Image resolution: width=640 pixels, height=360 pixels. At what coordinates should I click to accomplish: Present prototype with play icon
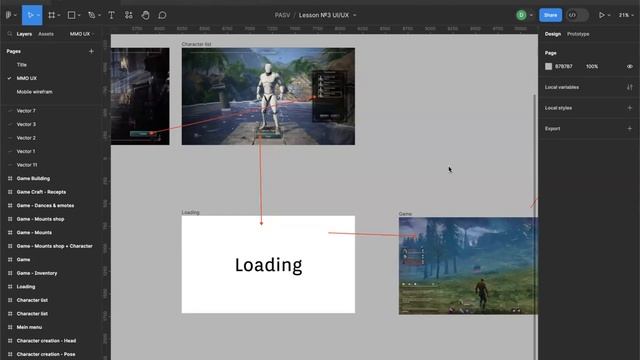click(602, 15)
